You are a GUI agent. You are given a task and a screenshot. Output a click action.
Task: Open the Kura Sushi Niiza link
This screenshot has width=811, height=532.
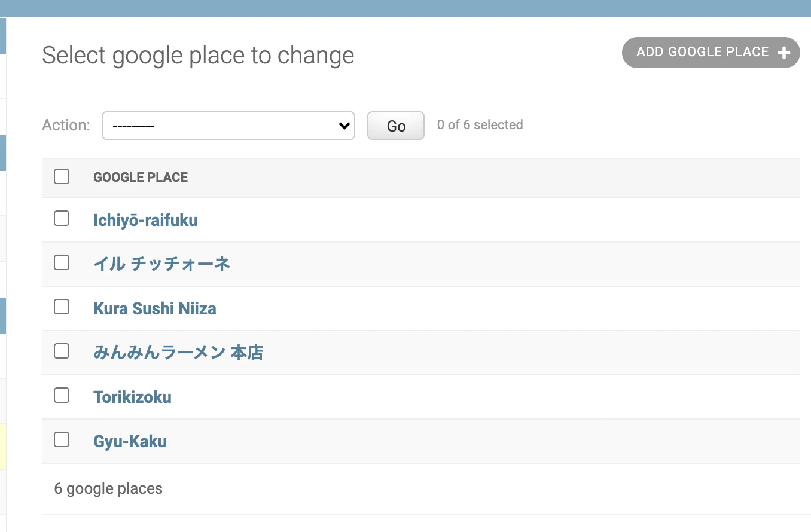tap(155, 308)
